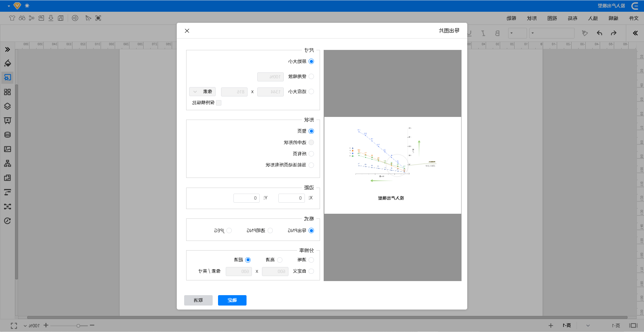This screenshot has height=332, width=644.
Task: Select 当前活动页所有形状 radio button
Action: point(311,165)
